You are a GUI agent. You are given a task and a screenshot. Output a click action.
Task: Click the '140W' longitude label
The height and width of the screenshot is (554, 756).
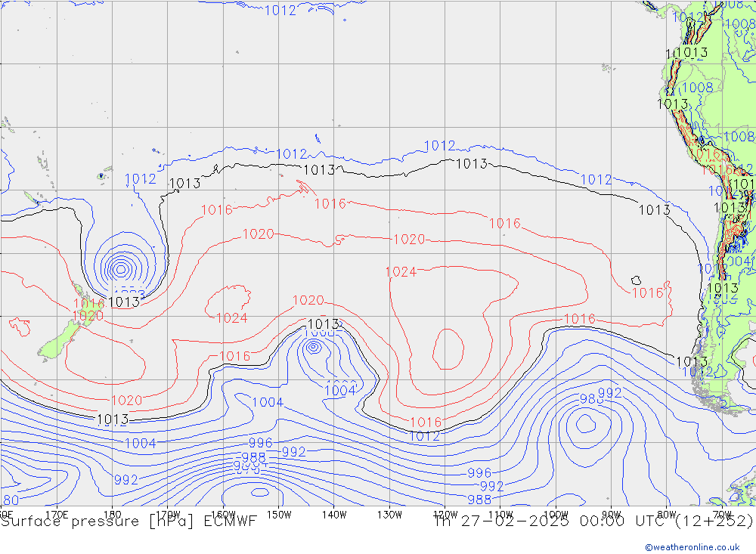pyautogui.click(x=334, y=515)
